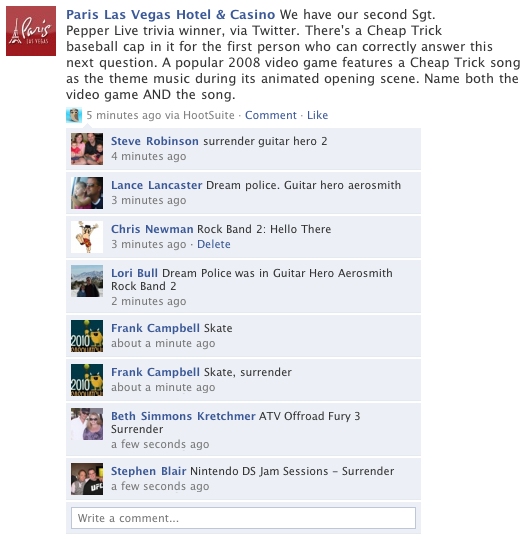Click Chris Newman's cartoon avatar
Image resolution: width=532 pixels, height=542 pixels.
tap(87, 237)
